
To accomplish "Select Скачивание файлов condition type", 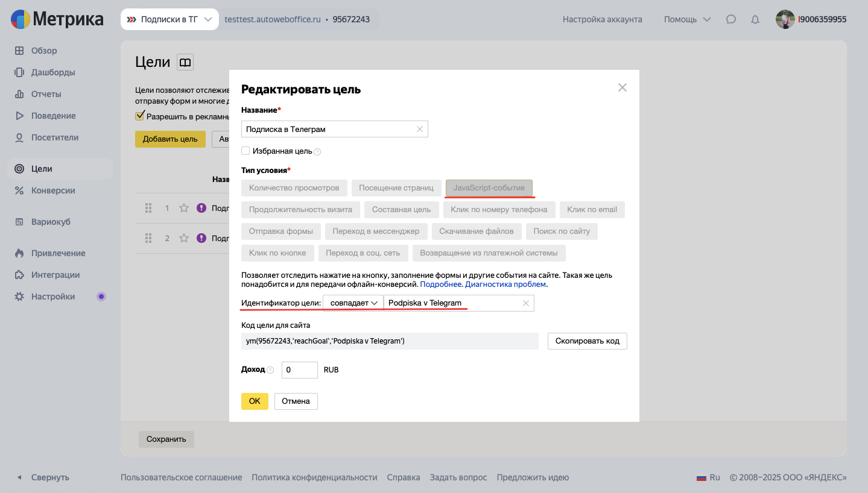I will pos(477,231).
